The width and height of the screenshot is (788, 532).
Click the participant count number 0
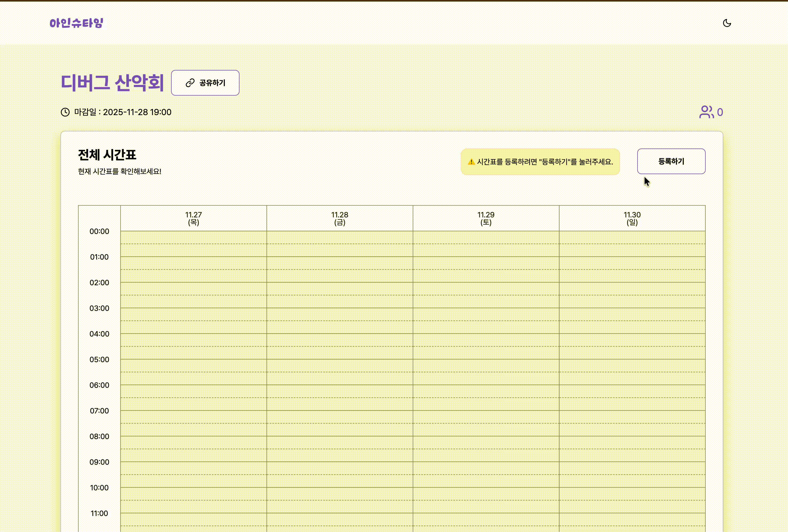tap(720, 112)
